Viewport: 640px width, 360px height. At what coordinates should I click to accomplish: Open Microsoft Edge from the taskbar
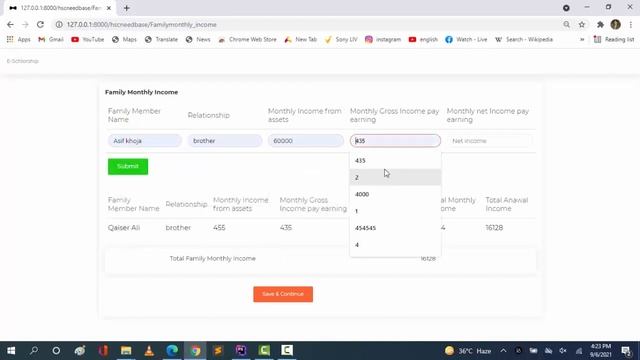coord(172,351)
